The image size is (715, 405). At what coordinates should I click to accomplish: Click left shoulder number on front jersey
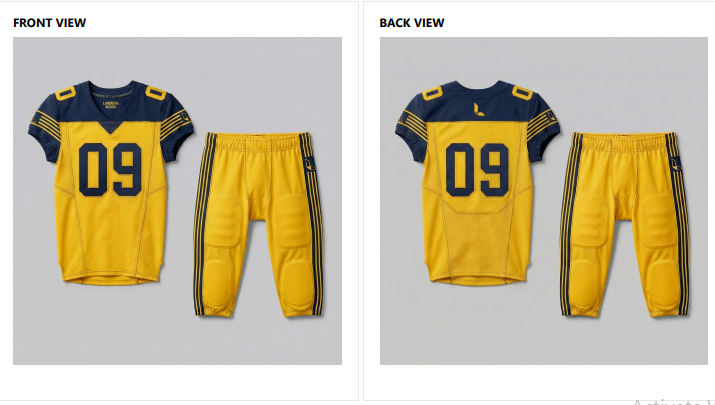(65, 93)
